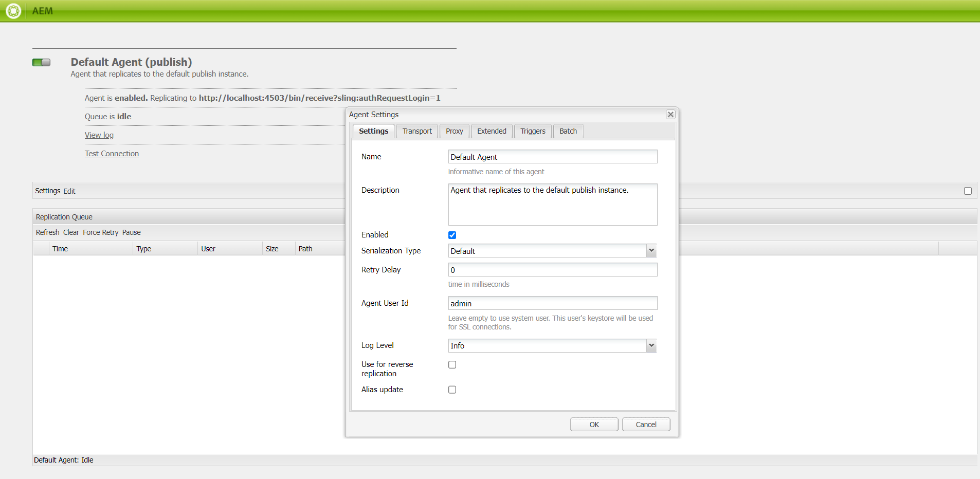Open the Proxy tab
The height and width of the screenshot is (479, 980).
click(454, 132)
